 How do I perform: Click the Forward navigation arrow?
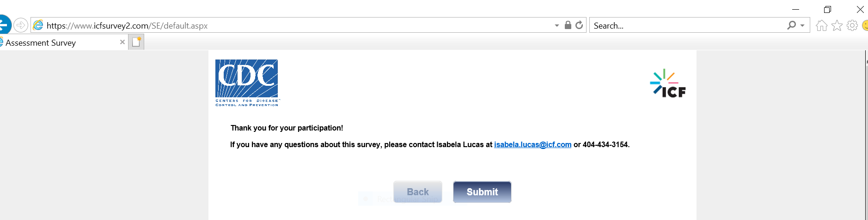pyautogui.click(x=21, y=25)
